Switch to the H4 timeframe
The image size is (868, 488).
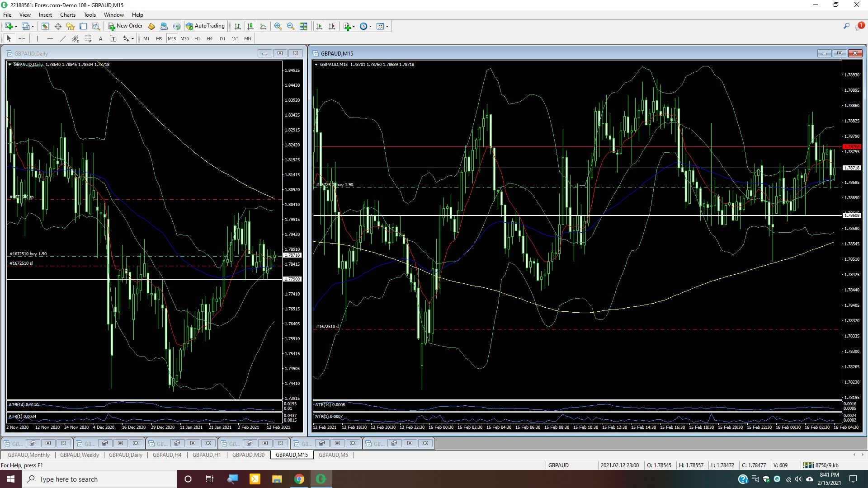click(x=210, y=38)
